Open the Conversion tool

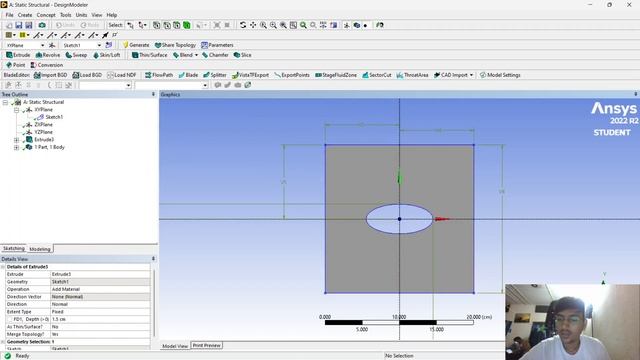[x=47, y=65]
